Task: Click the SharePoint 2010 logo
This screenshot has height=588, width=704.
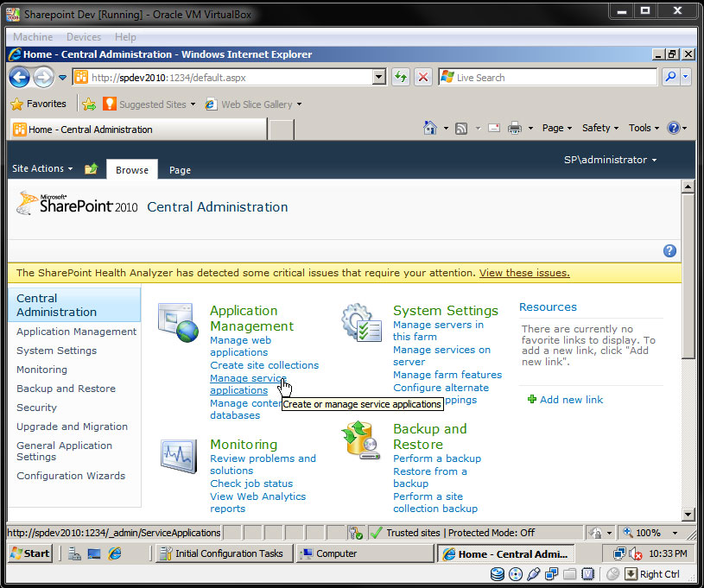Action: (x=77, y=203)
